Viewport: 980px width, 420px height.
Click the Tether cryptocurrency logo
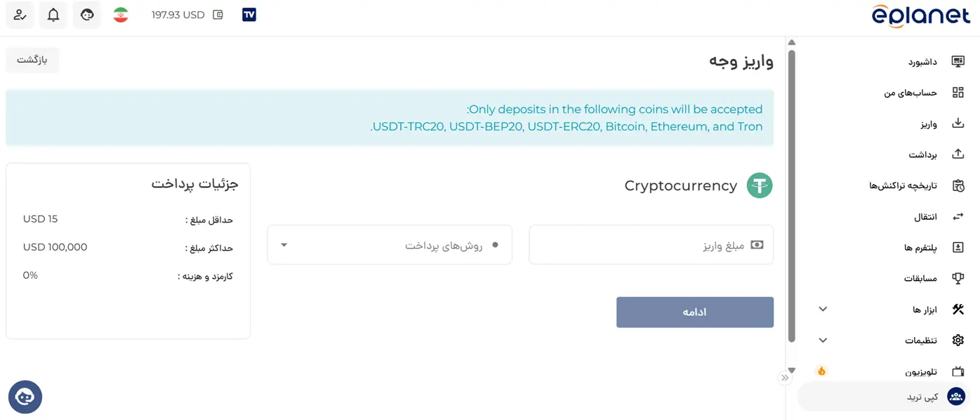760,185
